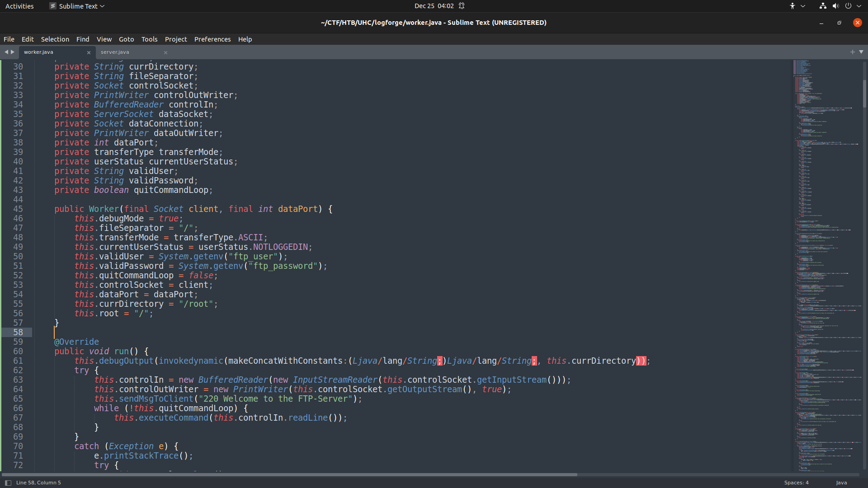Screen dimensions: 868x488
Task: Open the Preferences menu
Action: 212,39
